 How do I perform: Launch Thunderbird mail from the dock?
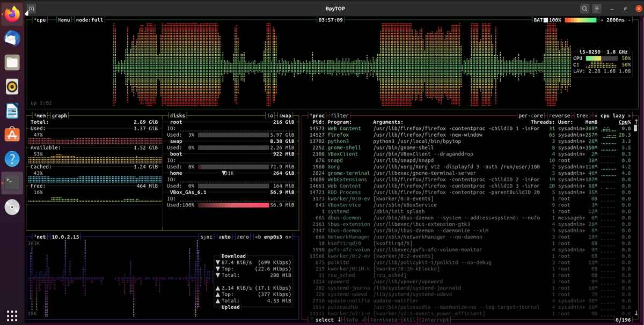tap(12, 38)
